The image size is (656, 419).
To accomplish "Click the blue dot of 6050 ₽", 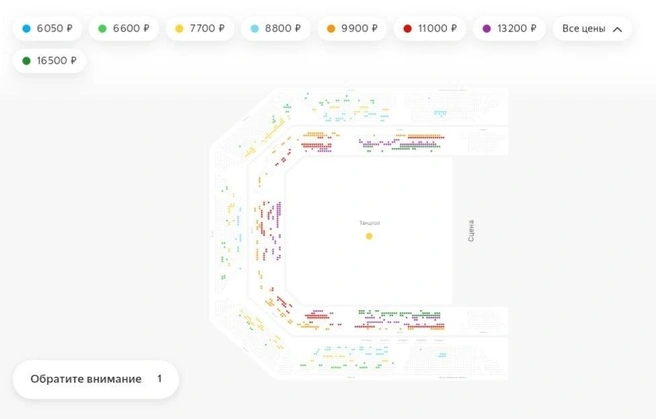I will pyautogui.click(x=26, y=28).
